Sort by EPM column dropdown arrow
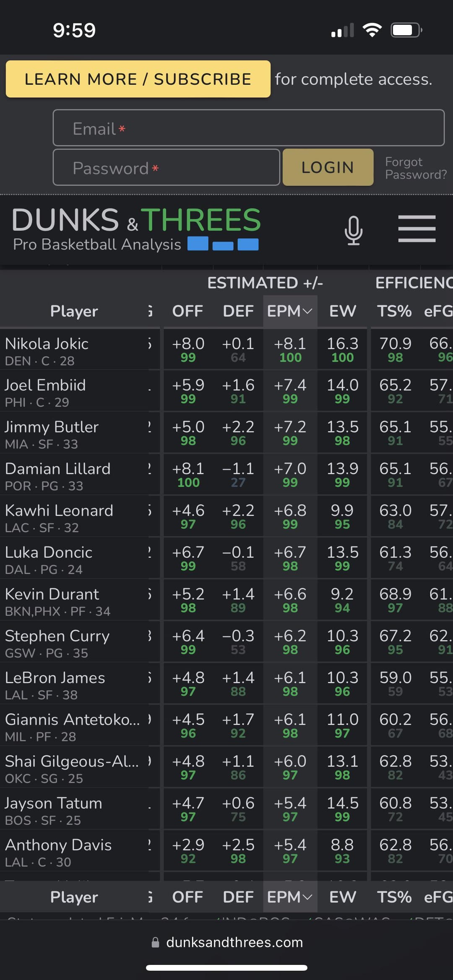The width and height of the screenshot is (453, 980). coord(307,311)
